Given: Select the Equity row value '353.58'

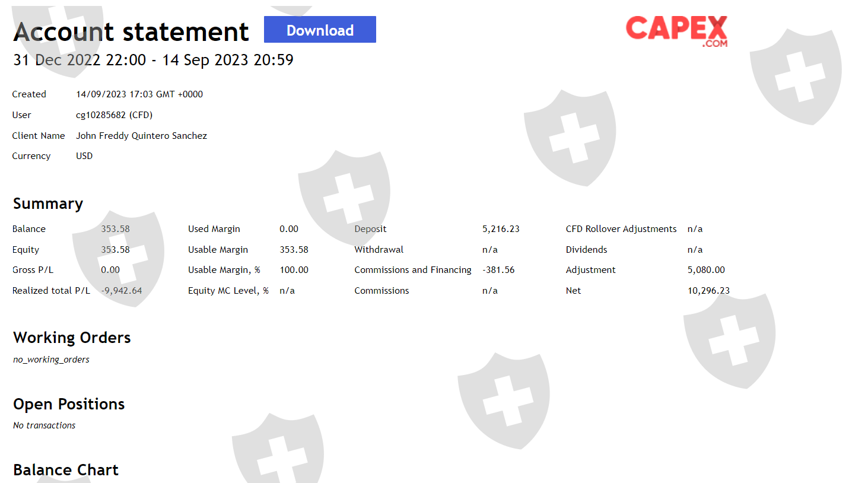Looking at the screenshot, I should 115,250.
